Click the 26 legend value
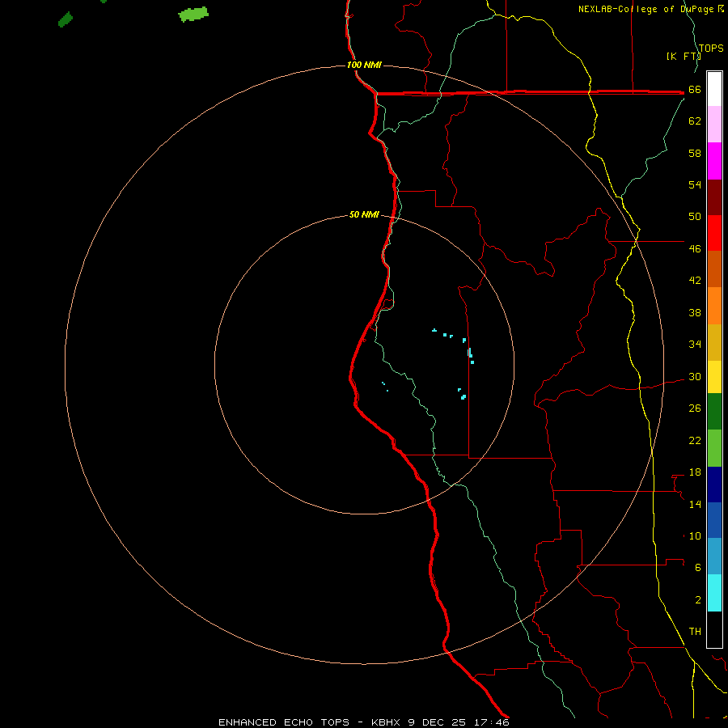This screenshot has height=728, width=728. 695,408
